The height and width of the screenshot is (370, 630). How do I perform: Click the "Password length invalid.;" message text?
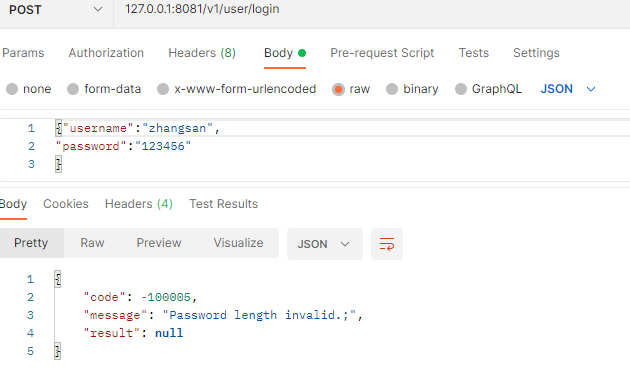(x=259, y=315)
